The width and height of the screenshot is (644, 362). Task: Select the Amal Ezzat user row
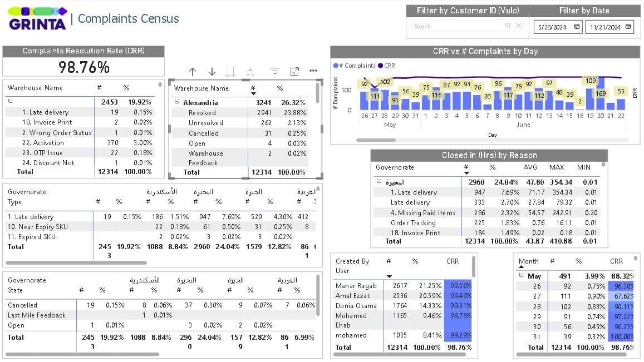402,295
